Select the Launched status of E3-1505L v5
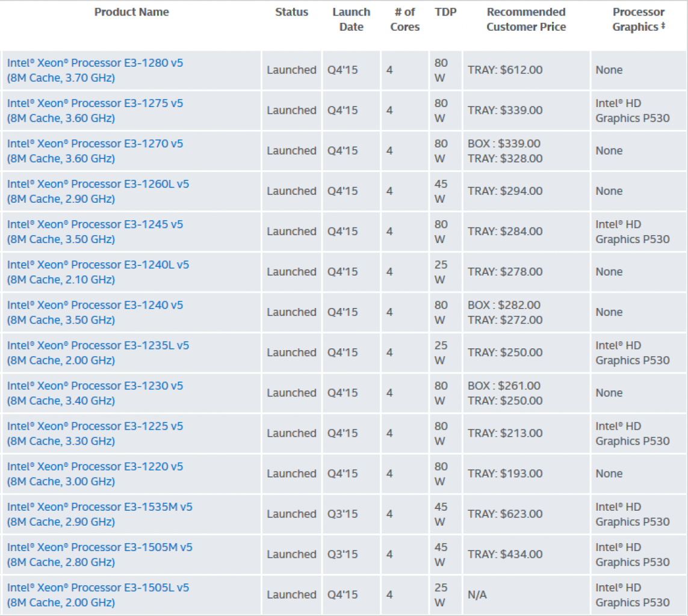The width and height of the screenshot is (688, 616). click(291, 594)
